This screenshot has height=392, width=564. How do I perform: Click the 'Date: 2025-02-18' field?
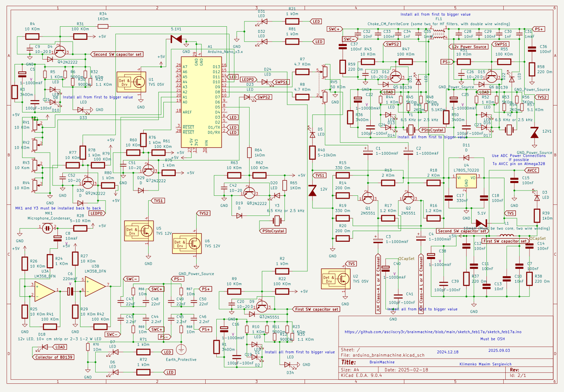pyautogui.click(x=406, y=370)
